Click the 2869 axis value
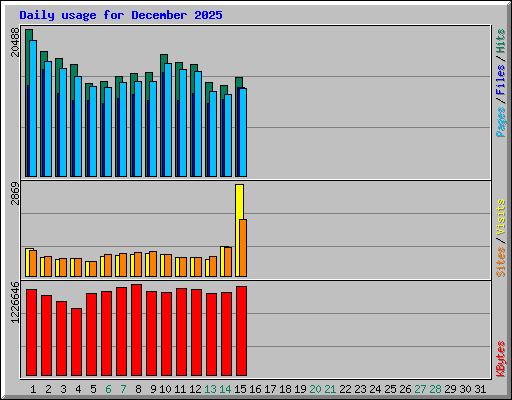 point(15,193)
